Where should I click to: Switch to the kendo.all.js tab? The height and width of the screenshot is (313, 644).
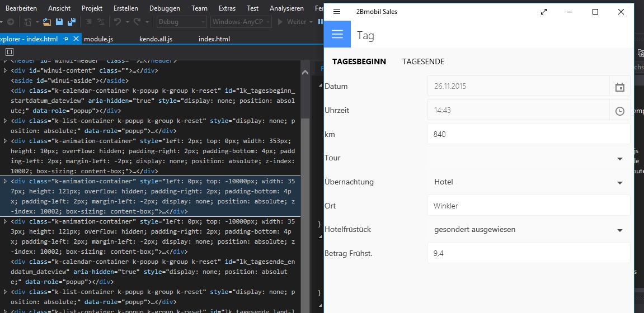click(156, 39)
